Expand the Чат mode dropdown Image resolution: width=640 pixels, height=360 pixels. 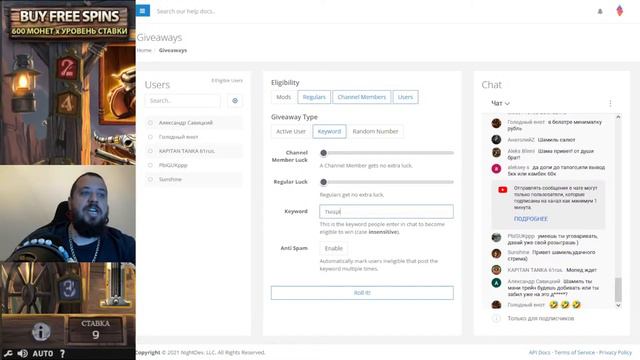click(x=500, y=103)
